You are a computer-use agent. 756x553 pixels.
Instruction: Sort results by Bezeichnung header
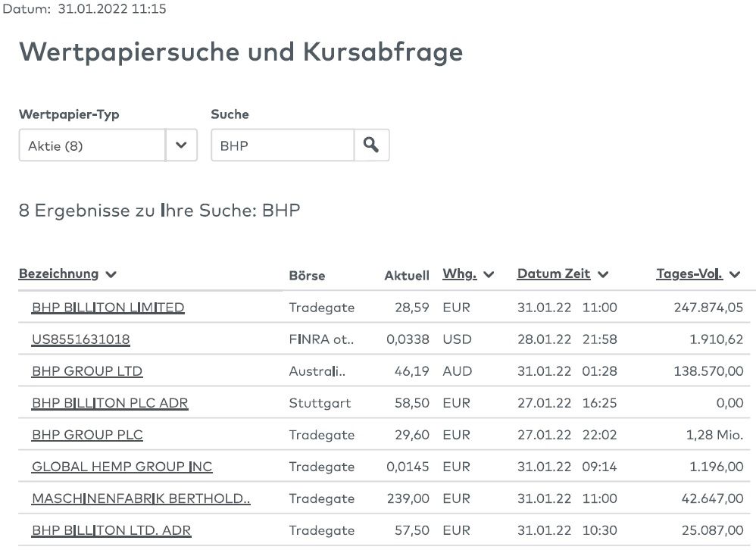58,273
